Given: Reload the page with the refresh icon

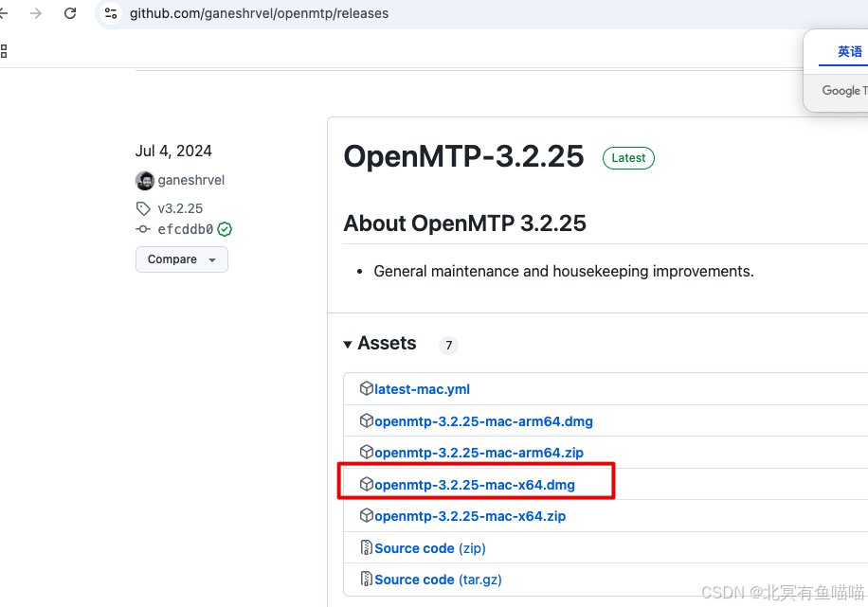Looking at the screenshot, I should (70, 13).
